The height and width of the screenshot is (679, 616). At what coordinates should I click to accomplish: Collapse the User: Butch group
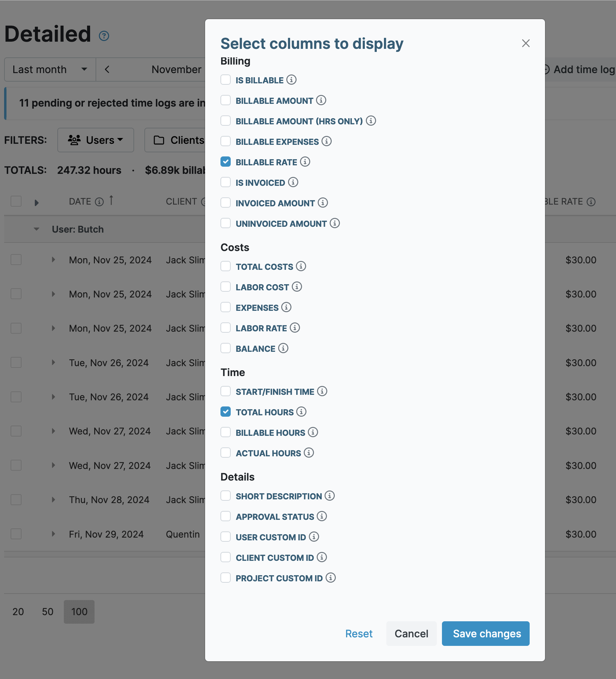(x=37, y=229)
